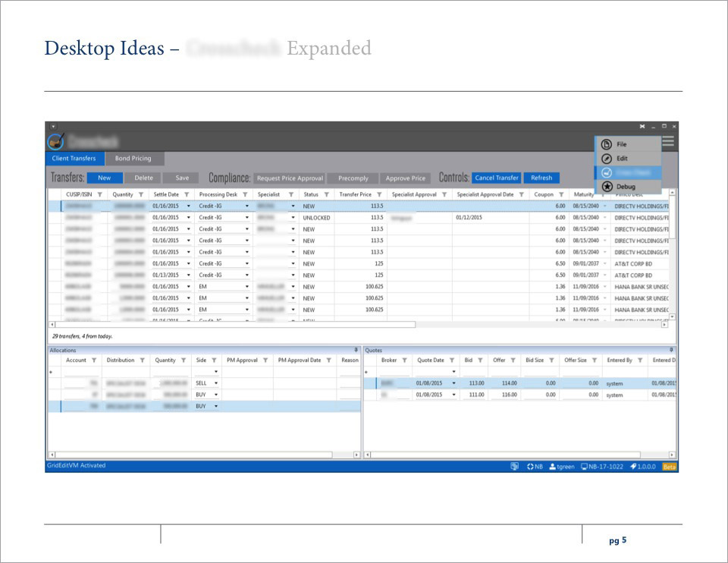
Task: Expand Settle Date dropdown in first row
Action: pyautogui.click(x=188, y=206)
